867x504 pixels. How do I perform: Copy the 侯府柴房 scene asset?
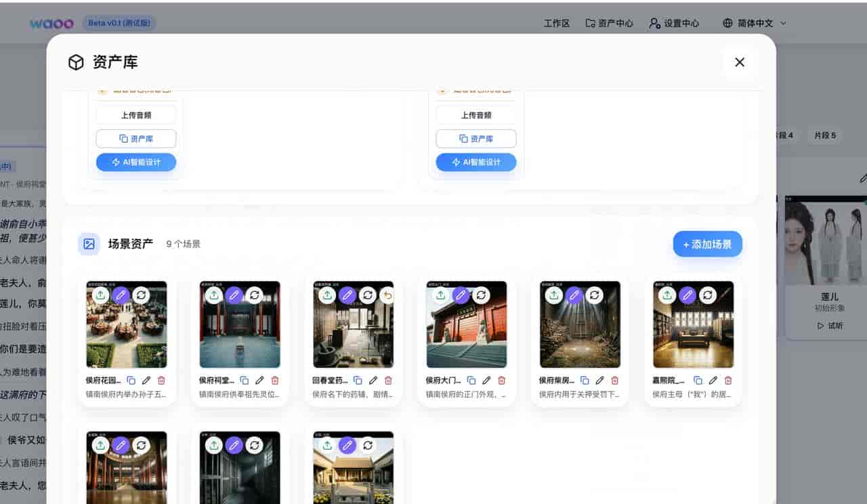[585, 381]
